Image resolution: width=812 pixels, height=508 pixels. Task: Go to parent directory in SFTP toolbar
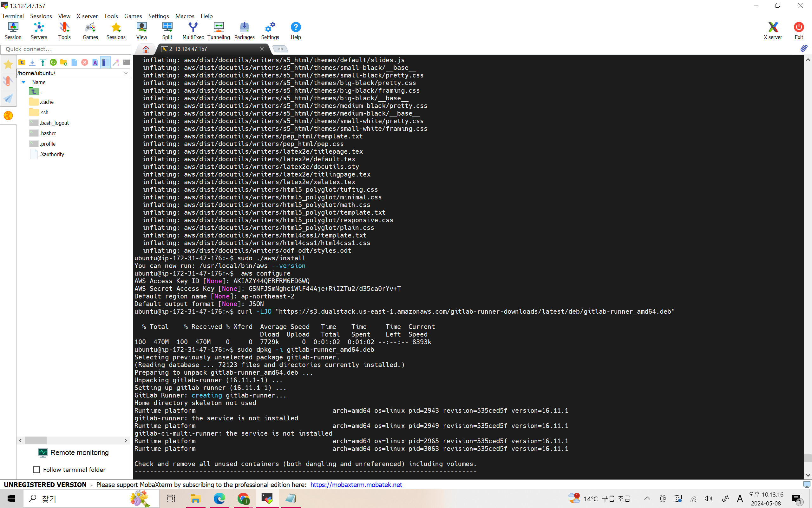22,63
